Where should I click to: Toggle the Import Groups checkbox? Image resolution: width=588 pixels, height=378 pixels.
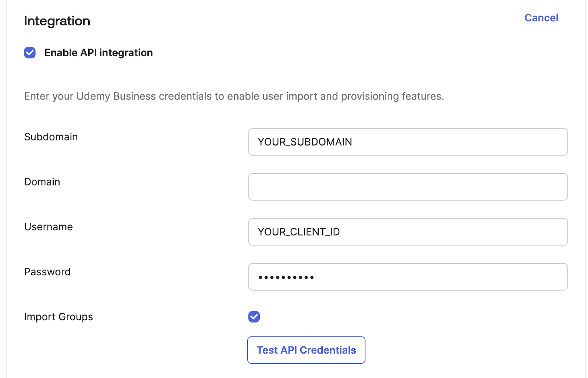[x=254, y=316]
